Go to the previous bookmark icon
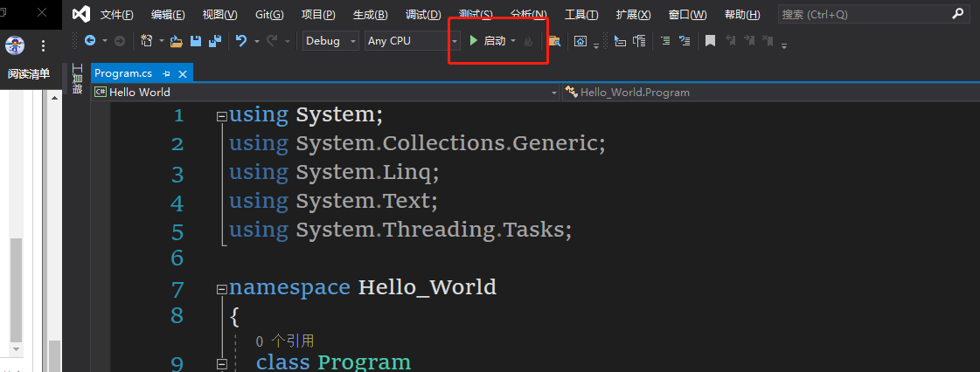 point(730,41)
